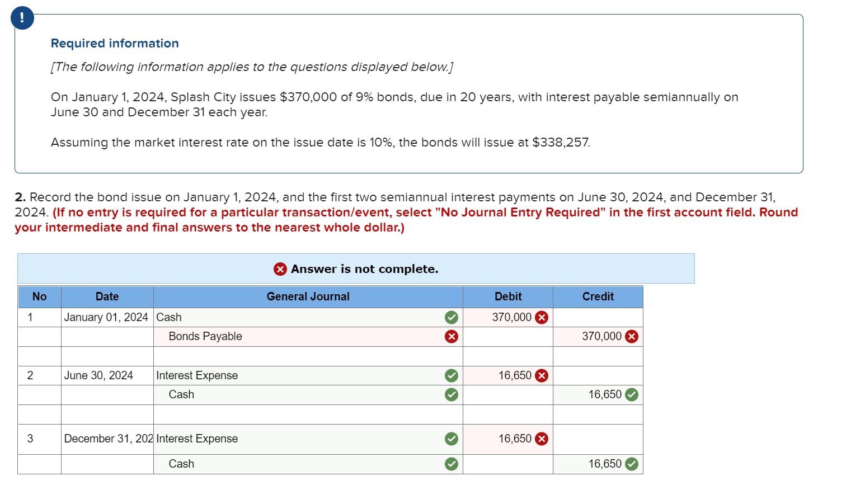Image resolution: width=865 pixels, height=504 pixels.
Task: Click green check in December Cash row
Action: pos(451,464)
